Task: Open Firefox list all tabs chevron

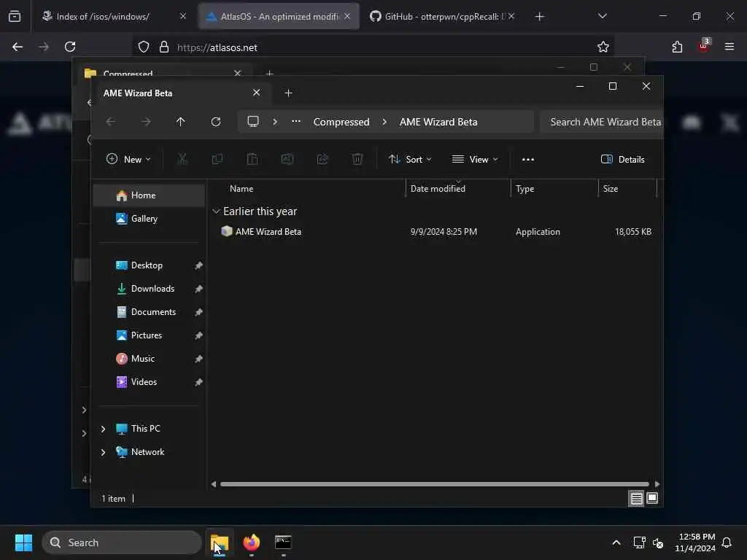Action: (602, 16)
